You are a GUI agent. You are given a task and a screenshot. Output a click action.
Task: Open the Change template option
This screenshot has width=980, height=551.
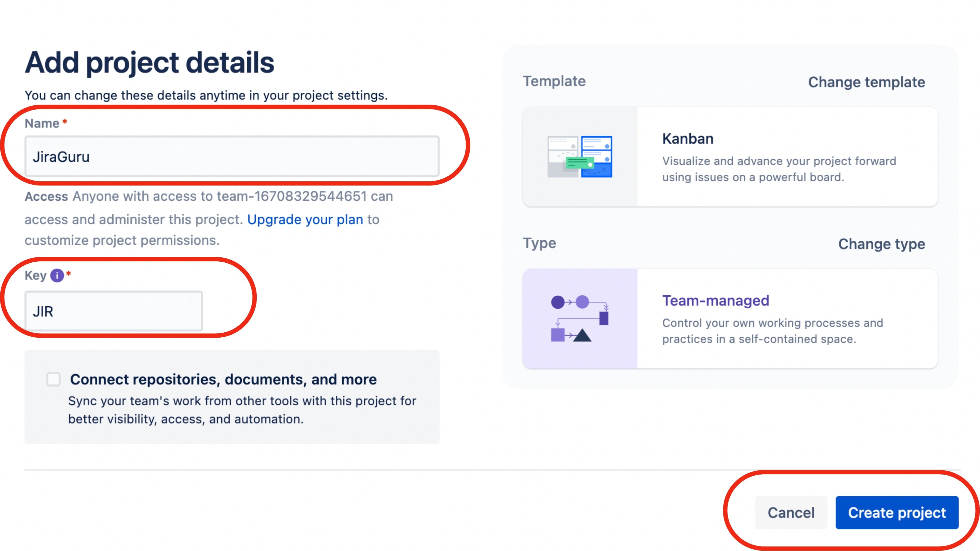(866, 82)
